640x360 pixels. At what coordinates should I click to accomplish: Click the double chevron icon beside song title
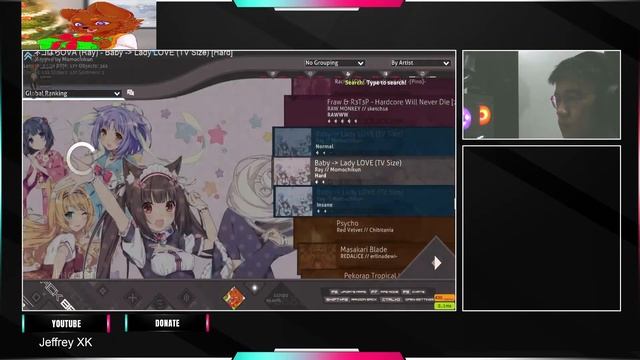28,56
